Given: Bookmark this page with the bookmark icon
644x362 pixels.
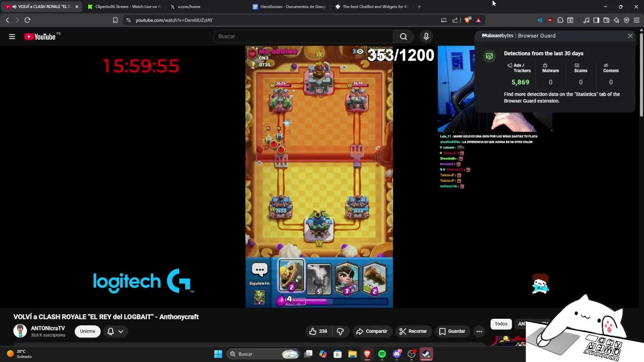Looking at the screenshot, I should (x=115, y=20).
